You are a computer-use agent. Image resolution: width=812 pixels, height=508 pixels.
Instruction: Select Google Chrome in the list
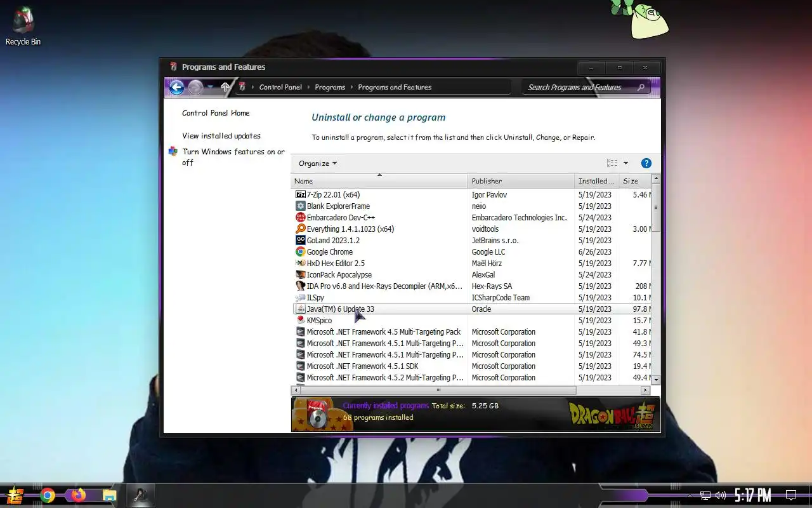coord(471,252)
